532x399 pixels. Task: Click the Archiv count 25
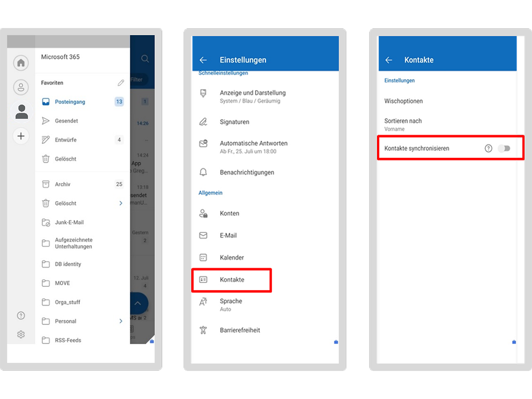pos(119,184)
